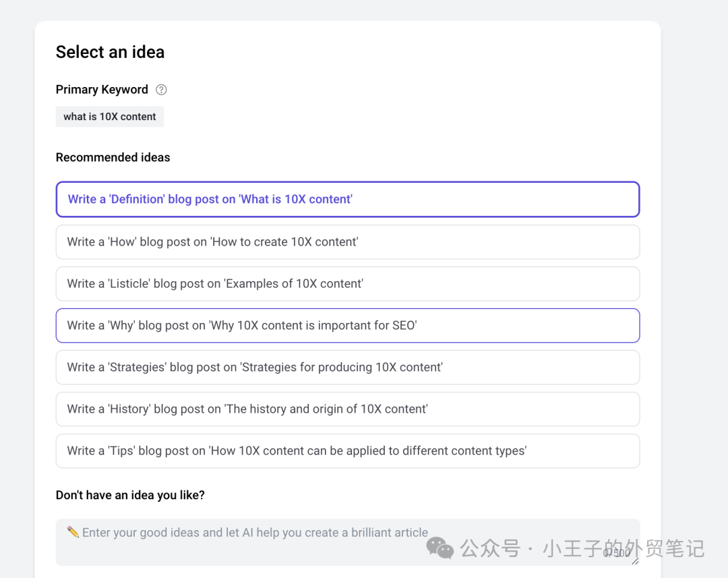Choose the 'How to create 10X content' idea
This screenshot has height=578, width=728.
[x=347, y=241]
